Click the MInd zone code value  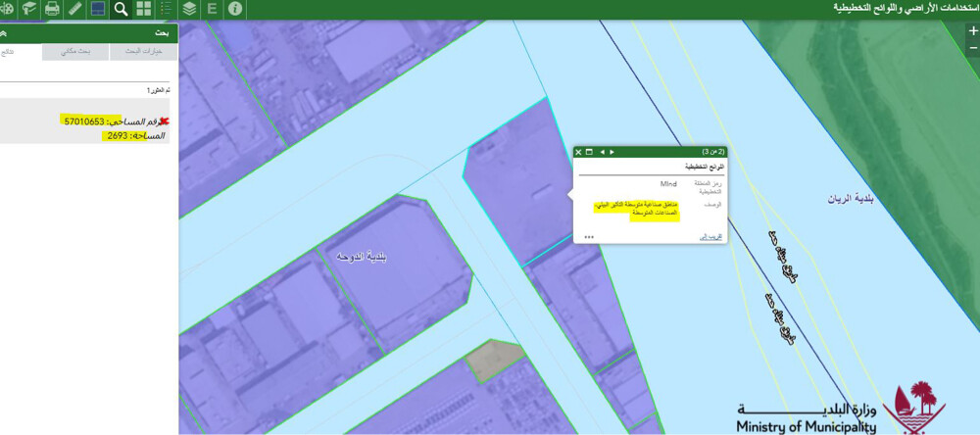tap(668, 184)
